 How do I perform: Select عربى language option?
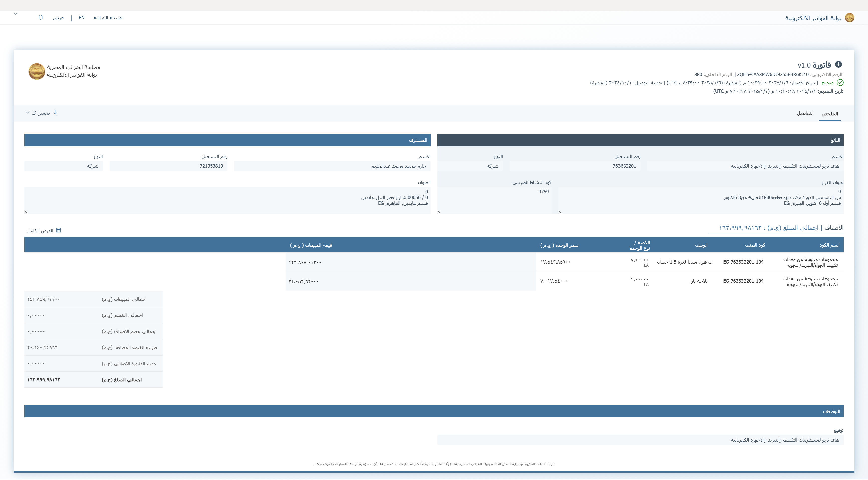58,18
